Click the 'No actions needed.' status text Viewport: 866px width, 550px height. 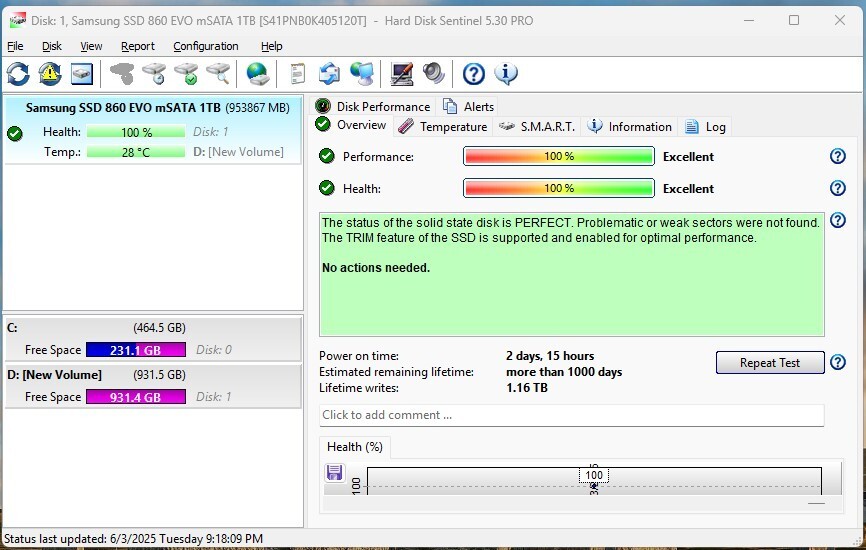376,268
